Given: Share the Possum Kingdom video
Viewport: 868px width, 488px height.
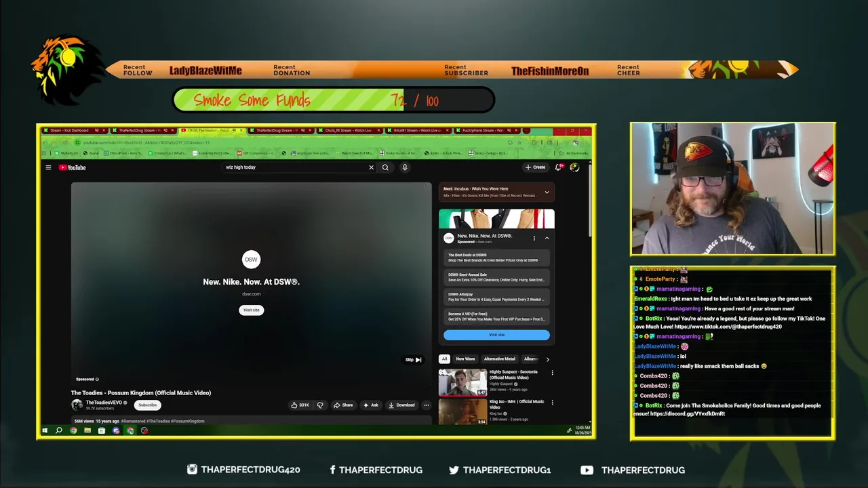Looking at the screenshot, I should [x=343, y=405].
